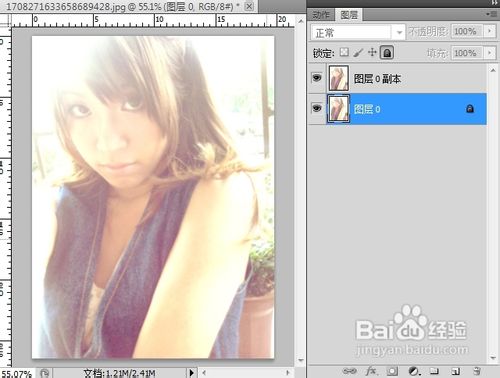Toggle the lock all icon
This screenshot has height=378, width=500.
(x=387, y=53)
